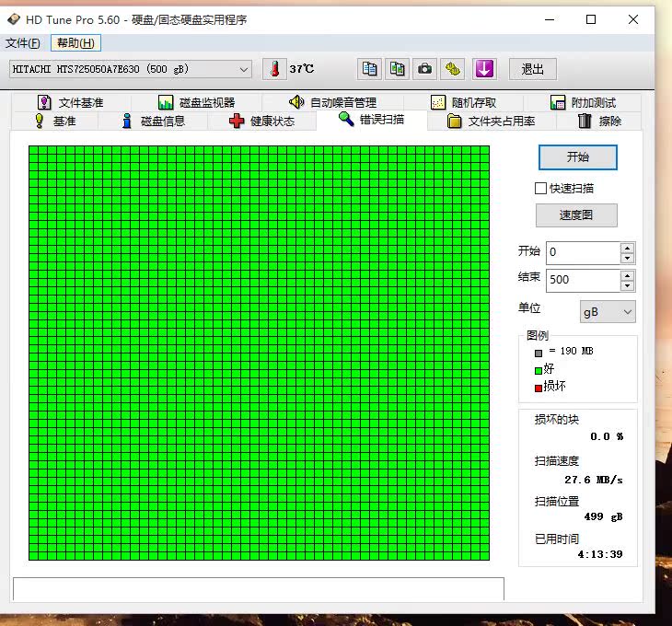Click the copy text to clipboard icon
This screenshot has width=672, height=626.
[x=369, y=69]
